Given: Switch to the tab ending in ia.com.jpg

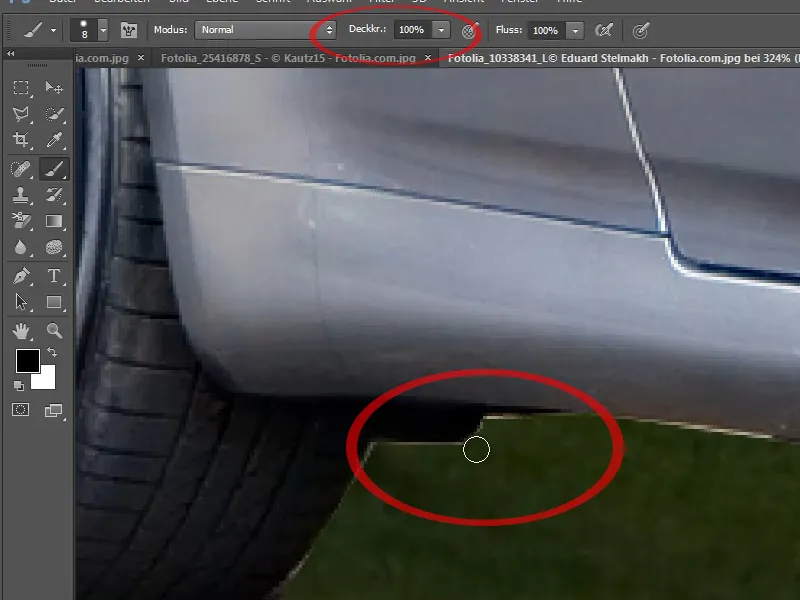Looking at the screenshot, I should [x=102, y=58].
